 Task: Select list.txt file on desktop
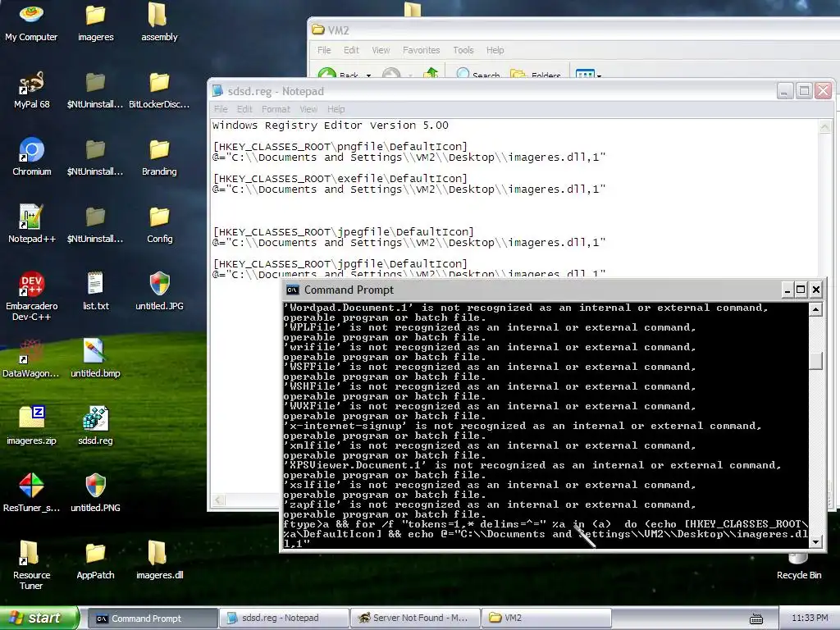(x=95, y=291)
